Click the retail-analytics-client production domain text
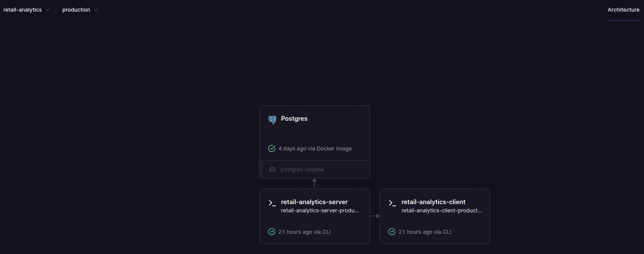The height and width of the screenshot is (254, 644). (x=442, y=211)
